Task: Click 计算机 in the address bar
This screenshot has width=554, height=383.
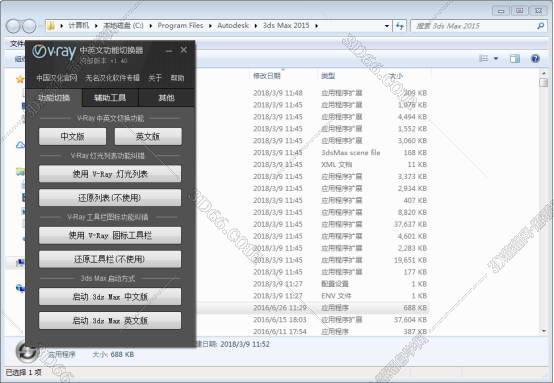Action: (x=78, y=25)
